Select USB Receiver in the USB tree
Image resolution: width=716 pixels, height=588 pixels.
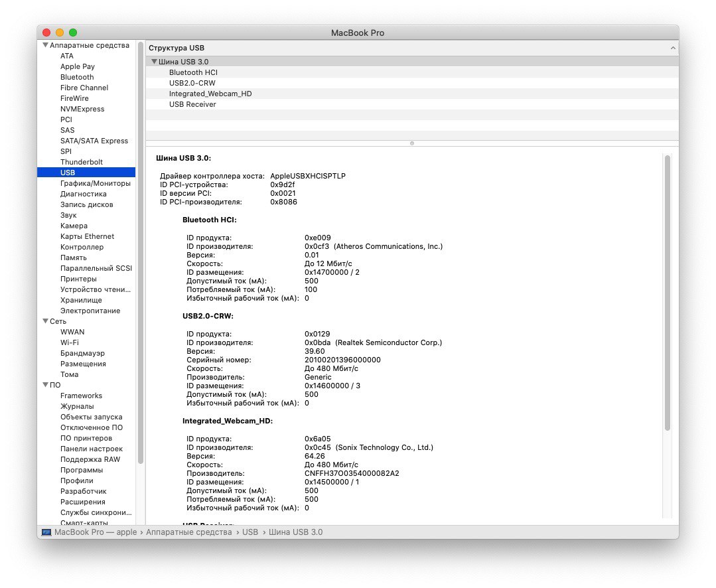tap(192, 104)
